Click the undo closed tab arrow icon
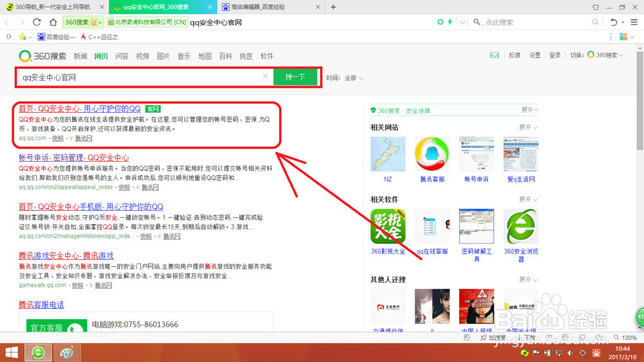 [x=614, y=22]
